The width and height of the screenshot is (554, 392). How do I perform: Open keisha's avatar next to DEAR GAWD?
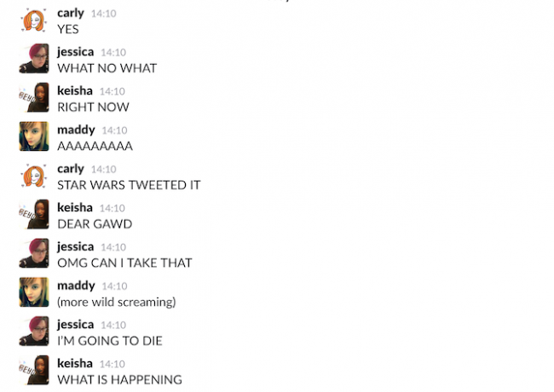(x=34, y=214)
